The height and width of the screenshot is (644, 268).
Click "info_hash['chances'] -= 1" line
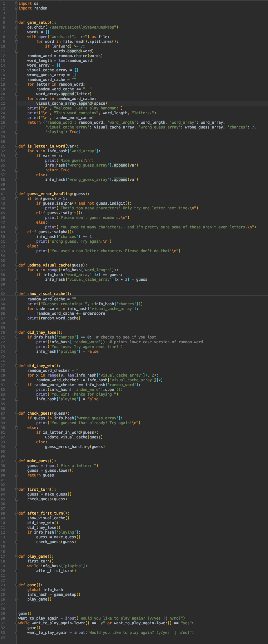tap(64, 237)
